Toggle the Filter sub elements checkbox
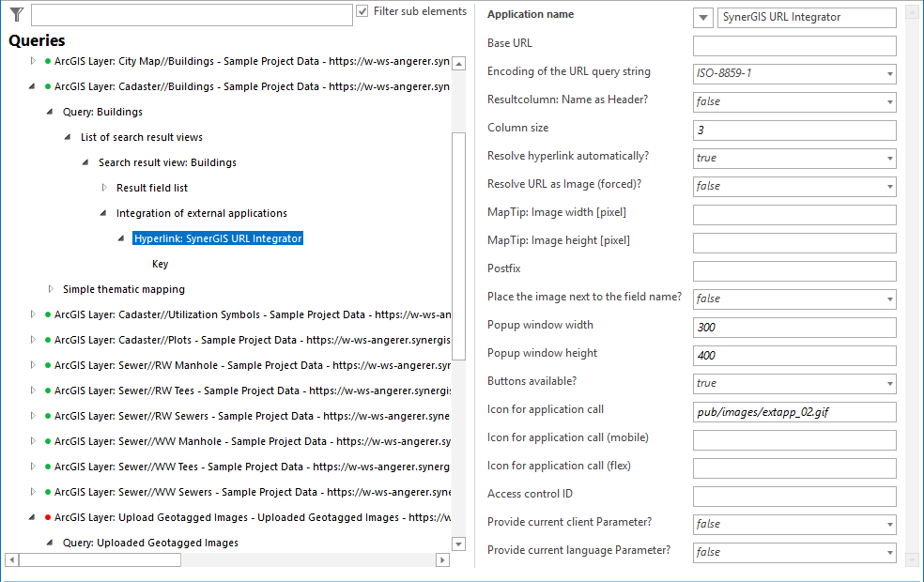The height and width of the screenshot is (582, 924). 362,11
